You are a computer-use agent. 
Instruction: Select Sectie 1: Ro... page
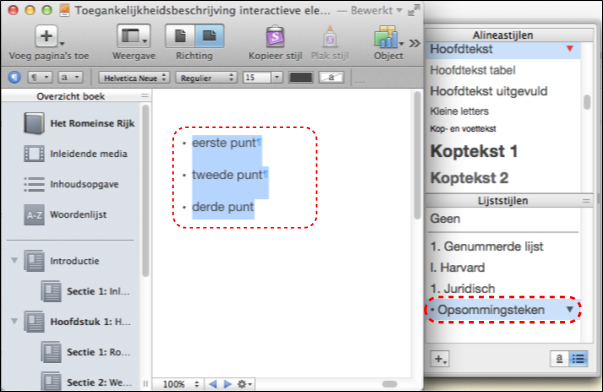point(85,352)
